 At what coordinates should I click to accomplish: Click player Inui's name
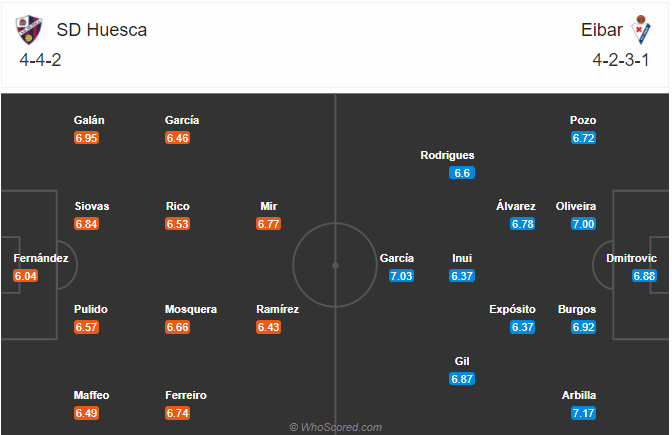462,258
